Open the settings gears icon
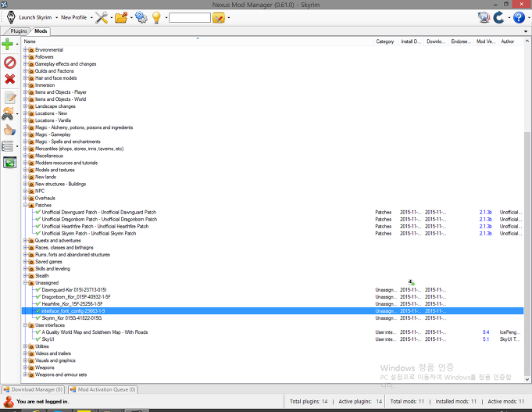This screenshot has width=532, height=412. [x=141, y=17]
